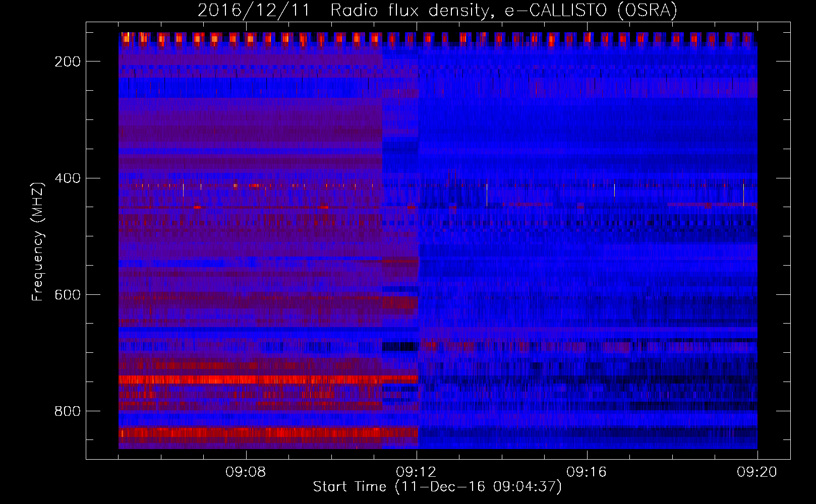Click the 09:16 time tick label
This screenshot has width=816, height=504.
pos(587,472)
